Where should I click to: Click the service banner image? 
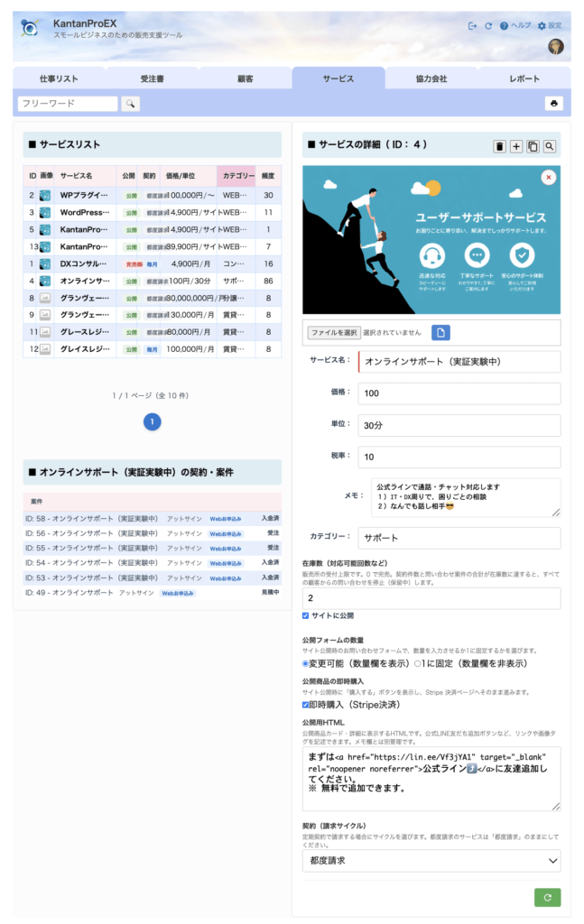[431, 240]
